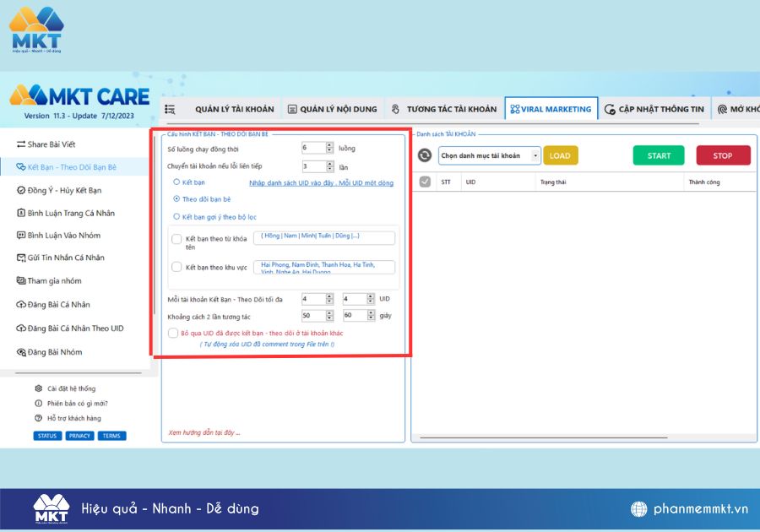This screenshot has height=532, width=760.
Task: Open Gửi Tin Nhắn Cá Nhân item
Action: pos(61,258)
